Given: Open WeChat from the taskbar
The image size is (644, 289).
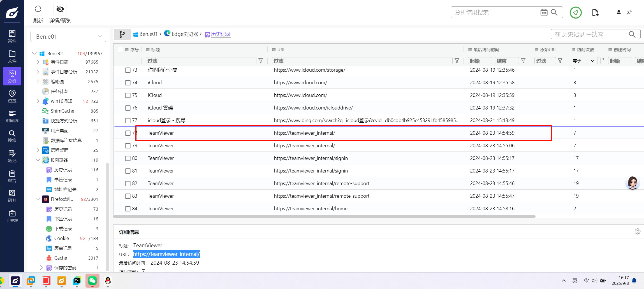Looking at the screenshot, I should click(92, 280).
